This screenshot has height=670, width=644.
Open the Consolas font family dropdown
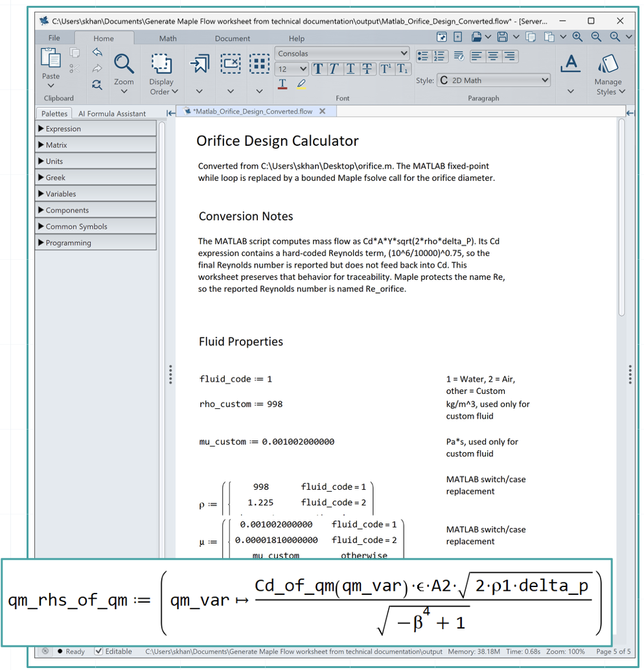pos(342,53)
